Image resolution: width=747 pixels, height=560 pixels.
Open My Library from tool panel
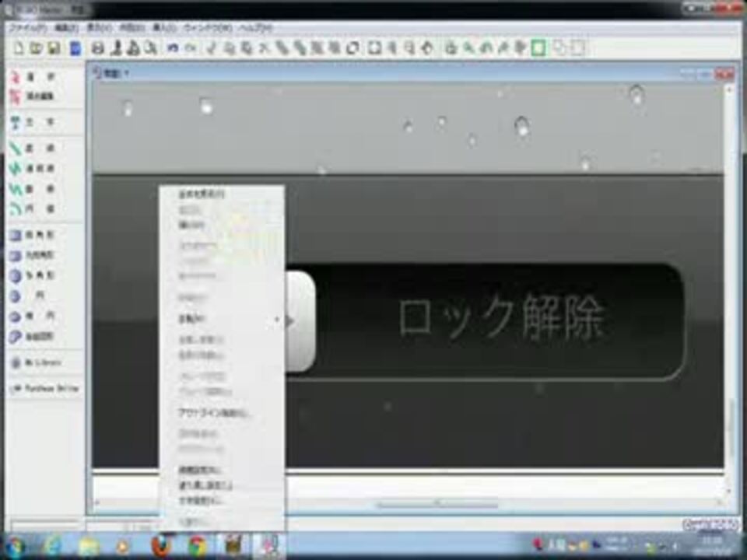click(x=37, y=363)
